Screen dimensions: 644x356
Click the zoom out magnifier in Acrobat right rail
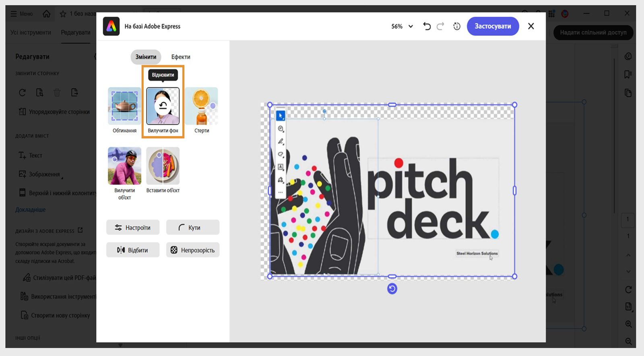click(628, 341)
